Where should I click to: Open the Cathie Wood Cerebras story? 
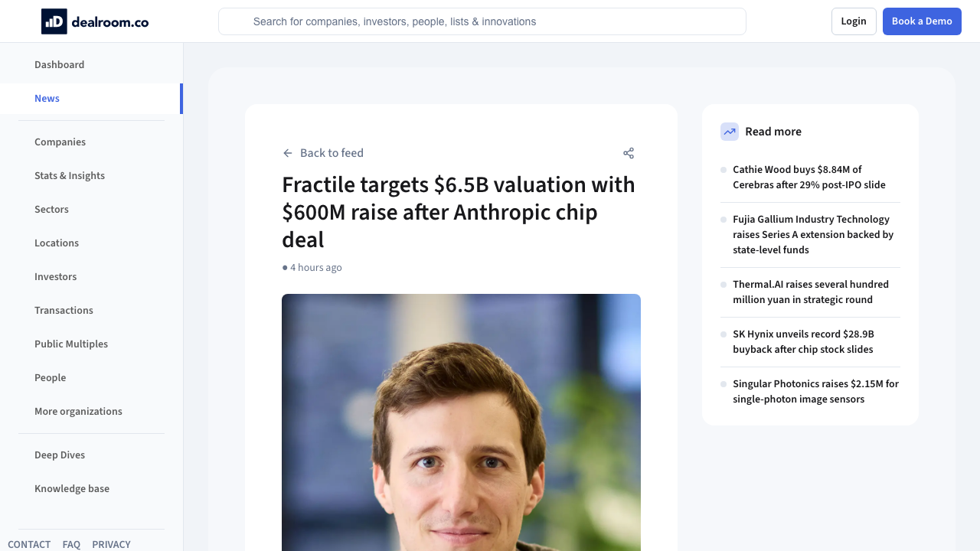coord(809,178)
